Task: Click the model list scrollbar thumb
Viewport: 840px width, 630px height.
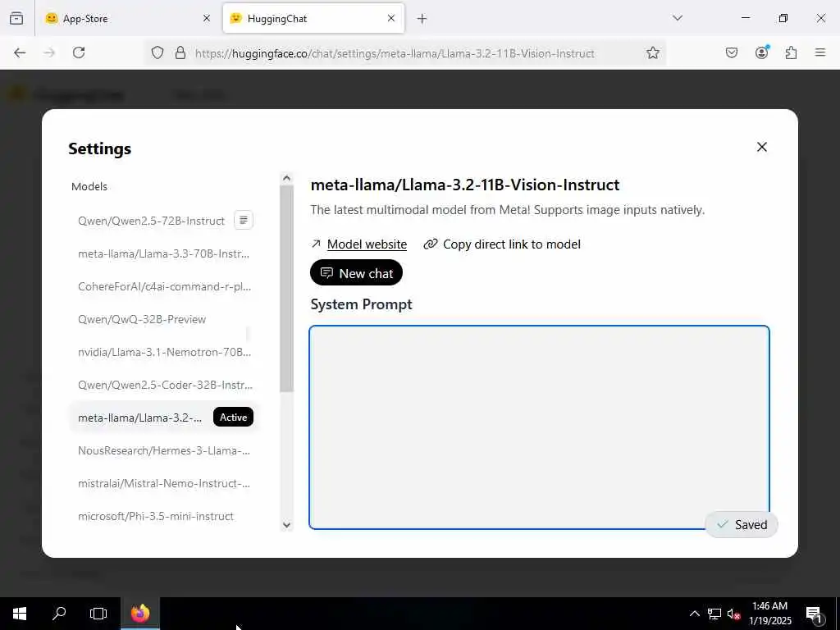Action: pos(286,289)
